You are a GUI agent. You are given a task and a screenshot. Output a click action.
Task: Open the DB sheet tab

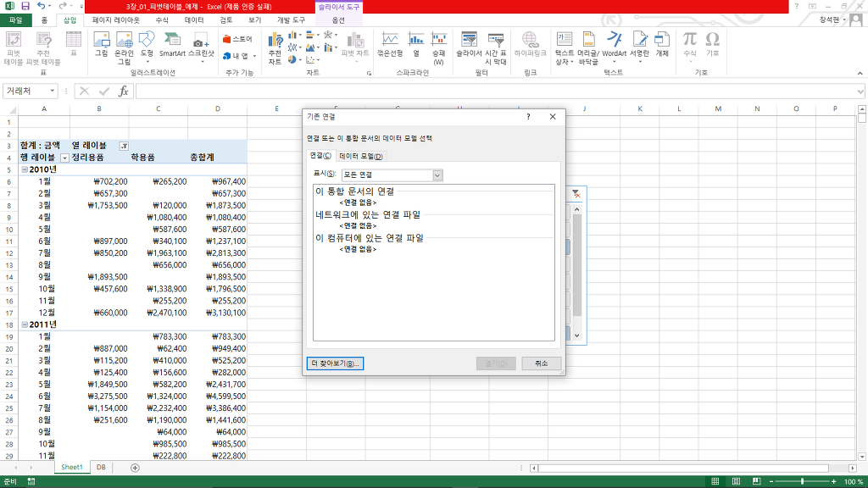(x=101, y=468)
